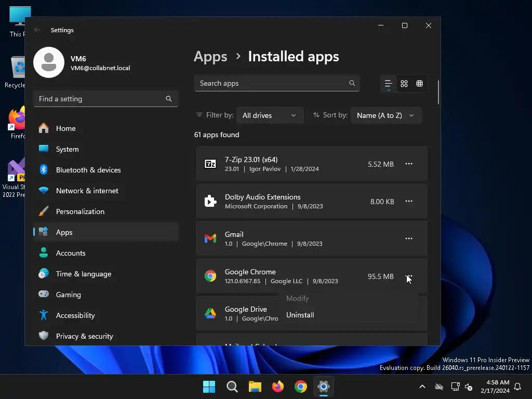Open Windows Start menu
532x399 pixels.
click(x=209, y=387)
